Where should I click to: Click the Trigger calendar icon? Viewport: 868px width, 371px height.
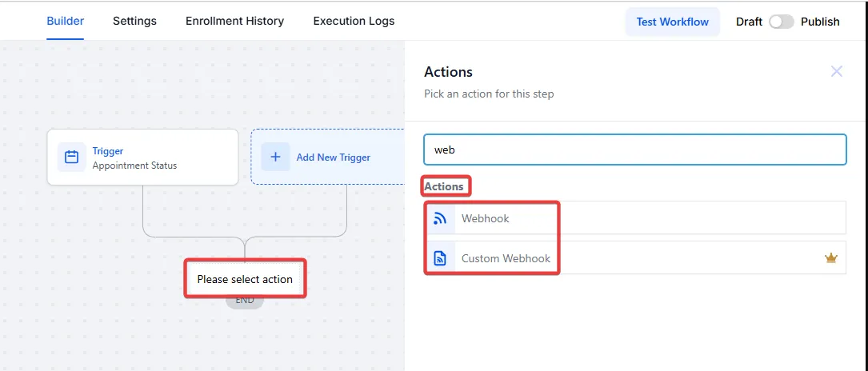(71, 158)
